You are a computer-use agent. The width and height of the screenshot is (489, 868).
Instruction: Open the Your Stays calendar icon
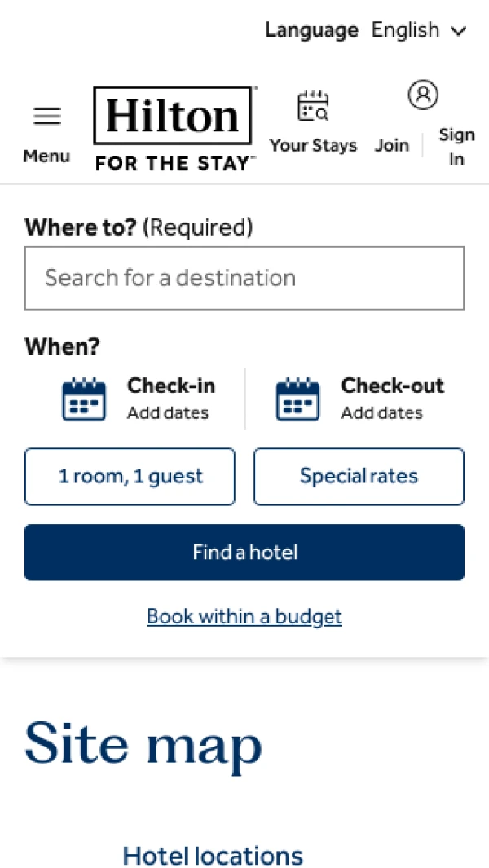coord(313,107)
